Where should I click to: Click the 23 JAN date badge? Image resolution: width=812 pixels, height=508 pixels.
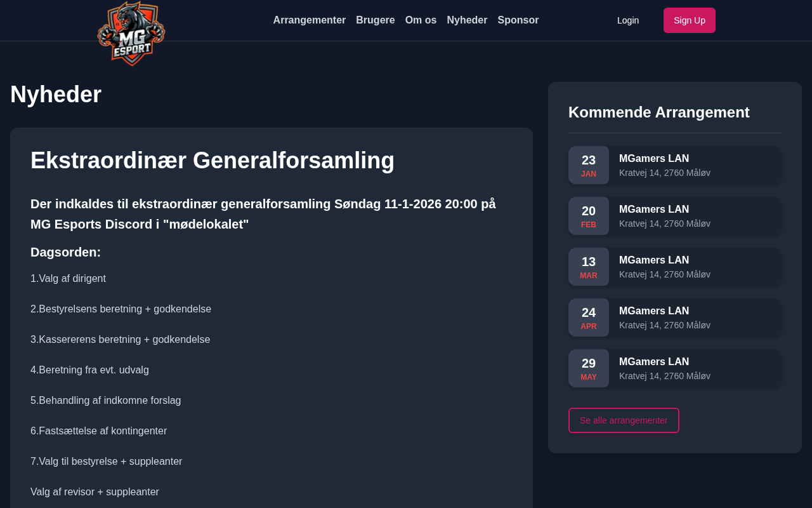(589, 165)
